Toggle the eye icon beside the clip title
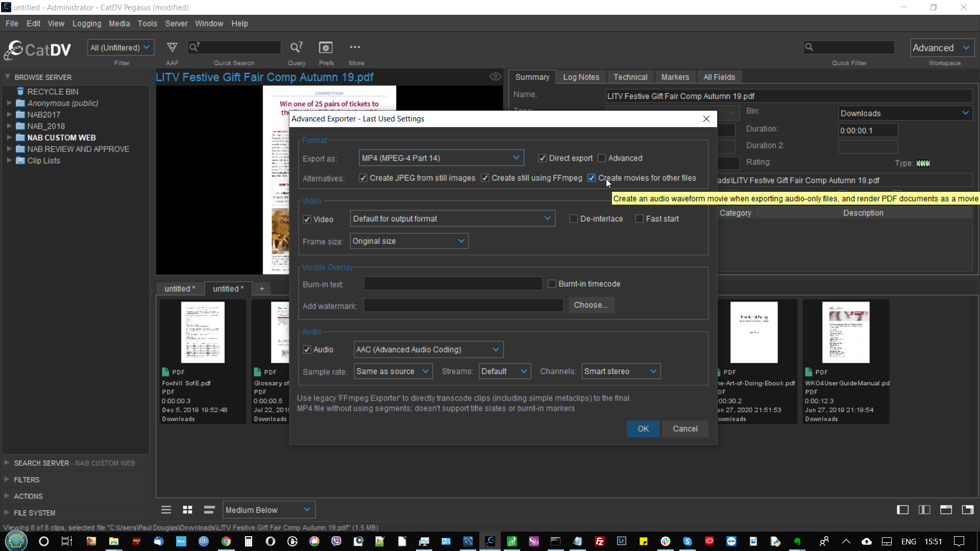Screen dimensions: 980x551 pyautogui.click(x=495, y=77)
